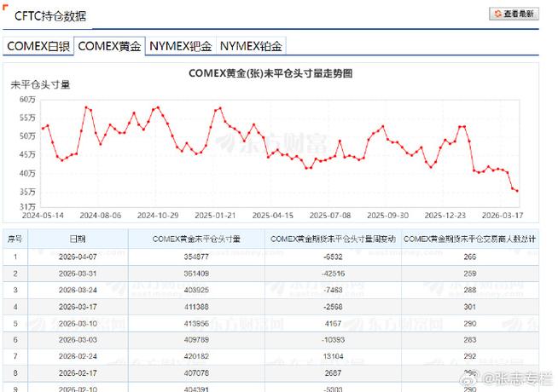Click the weekly change value 4167
Image resolution: width=558 pixels, height=392 pixels.
coord(333,324)
